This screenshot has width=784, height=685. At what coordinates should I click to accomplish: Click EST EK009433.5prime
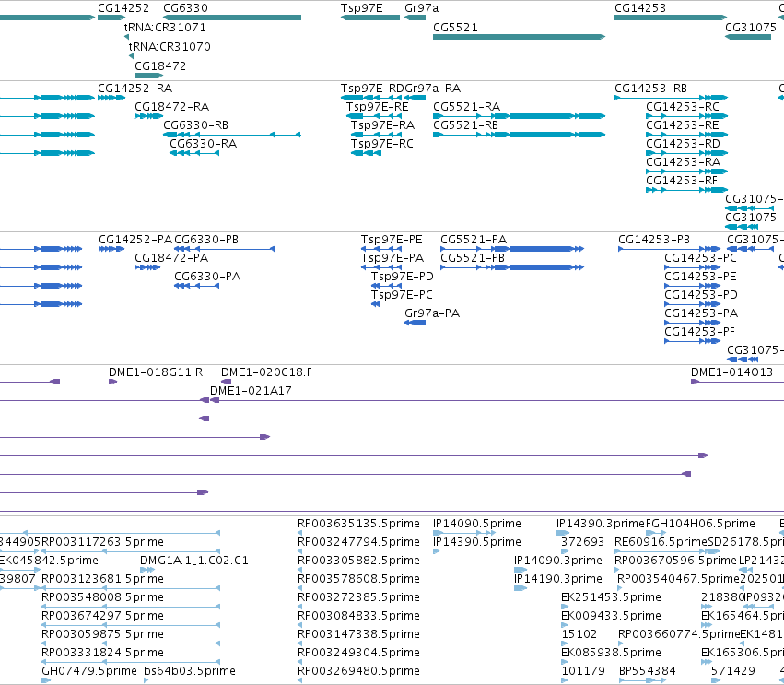[611, 616]
